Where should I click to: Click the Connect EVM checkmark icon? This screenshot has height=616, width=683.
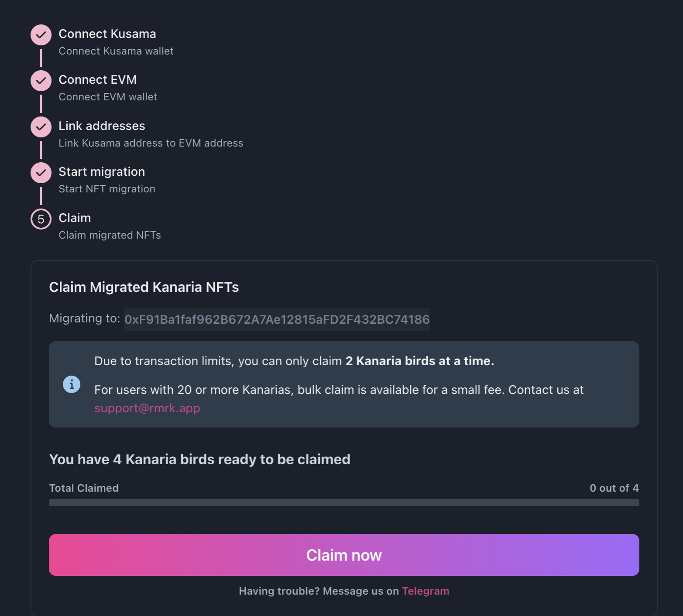[41, 81]
